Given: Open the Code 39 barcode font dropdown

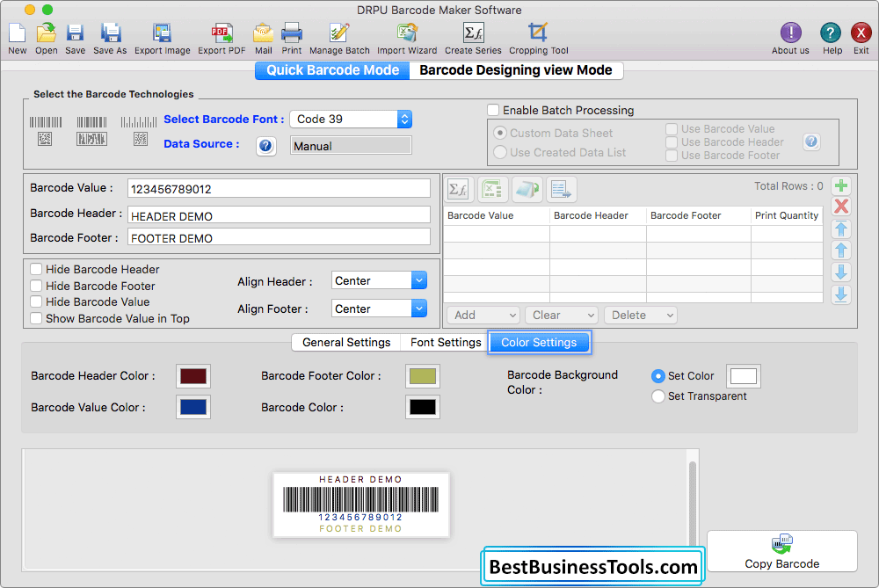Looking at the screenshot, I should click(351, 119).
